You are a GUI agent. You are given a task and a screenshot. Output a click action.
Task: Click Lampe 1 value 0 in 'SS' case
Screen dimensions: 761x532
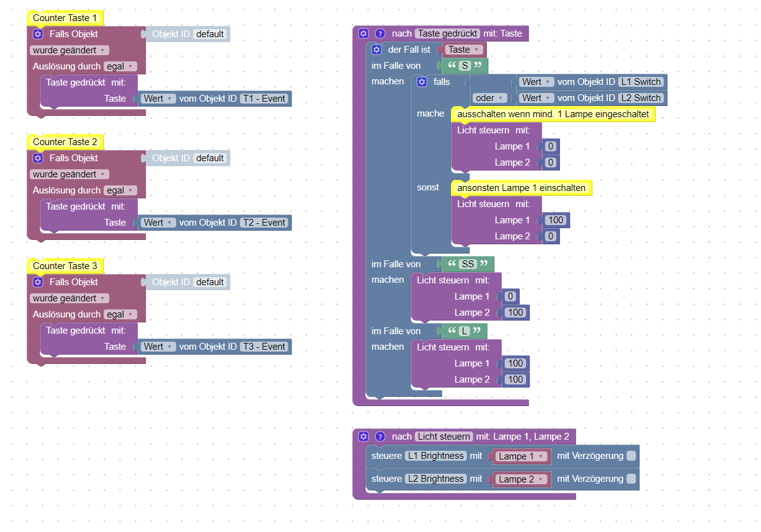point(510,296)
